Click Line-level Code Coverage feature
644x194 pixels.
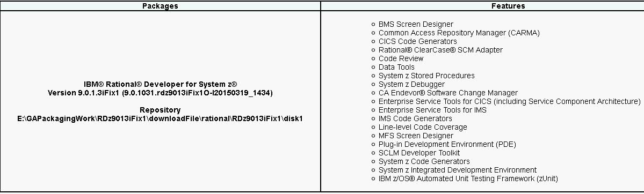(423, 127)
